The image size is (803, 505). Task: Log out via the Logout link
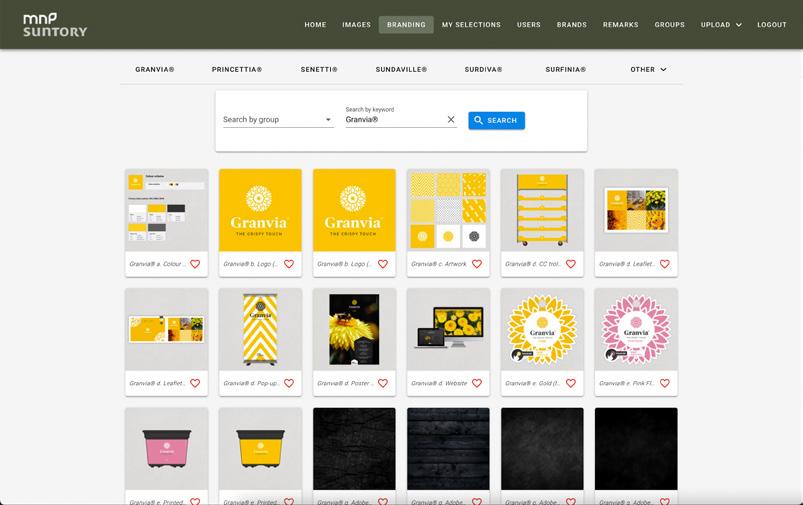pos(772,25)
